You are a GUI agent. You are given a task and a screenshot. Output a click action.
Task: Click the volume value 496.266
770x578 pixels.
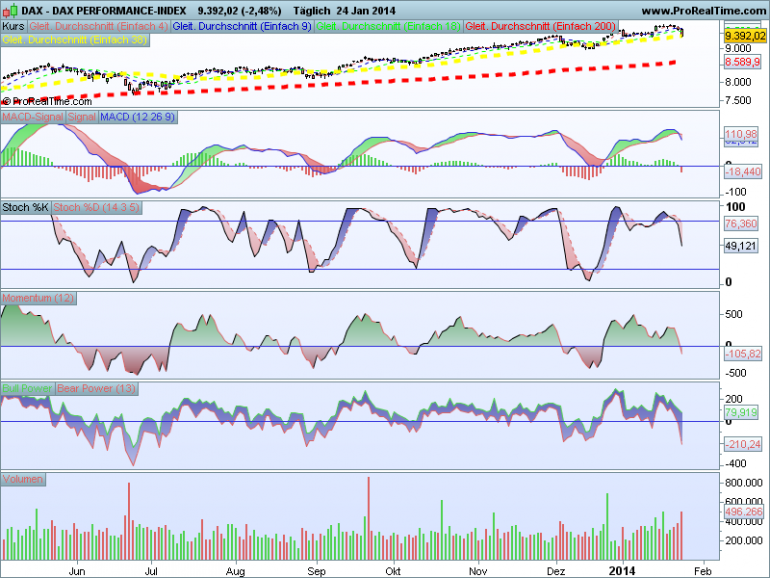(744, 512)
